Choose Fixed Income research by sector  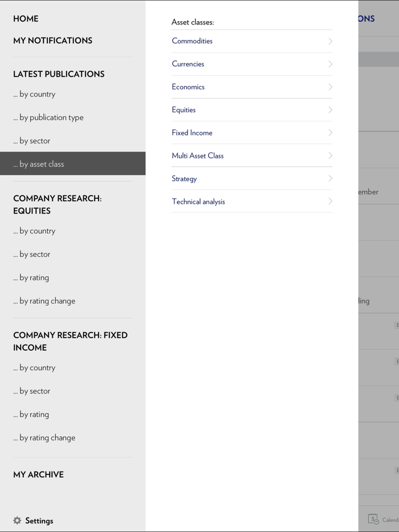pyautogui.click(x=31, y=391)
